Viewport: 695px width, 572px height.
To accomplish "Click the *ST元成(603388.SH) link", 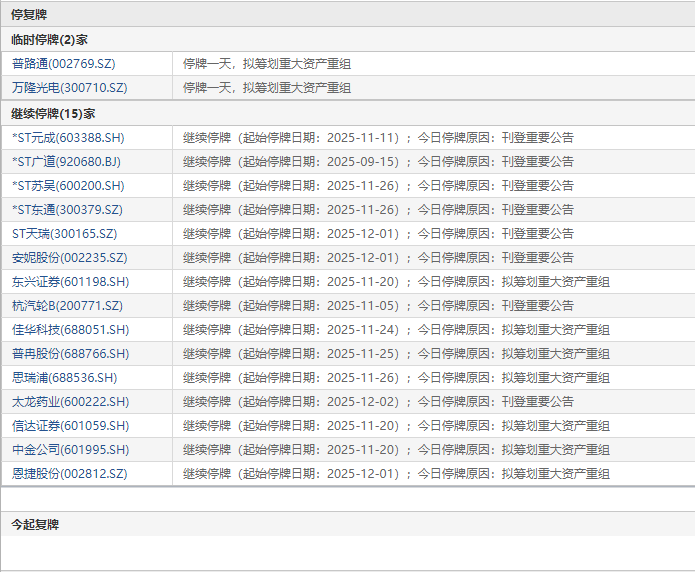I will 68,137.
